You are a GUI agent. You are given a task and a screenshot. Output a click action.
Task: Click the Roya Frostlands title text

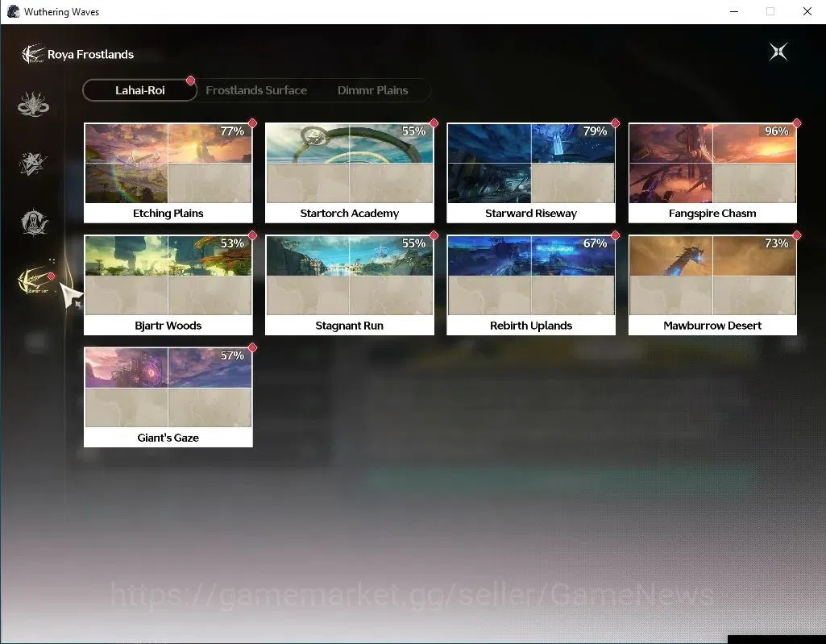(x=90, y=54)
